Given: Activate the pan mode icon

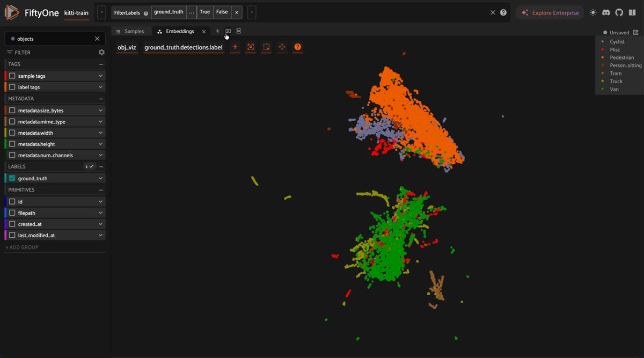Looking at the screenshot, I should 282,47.
